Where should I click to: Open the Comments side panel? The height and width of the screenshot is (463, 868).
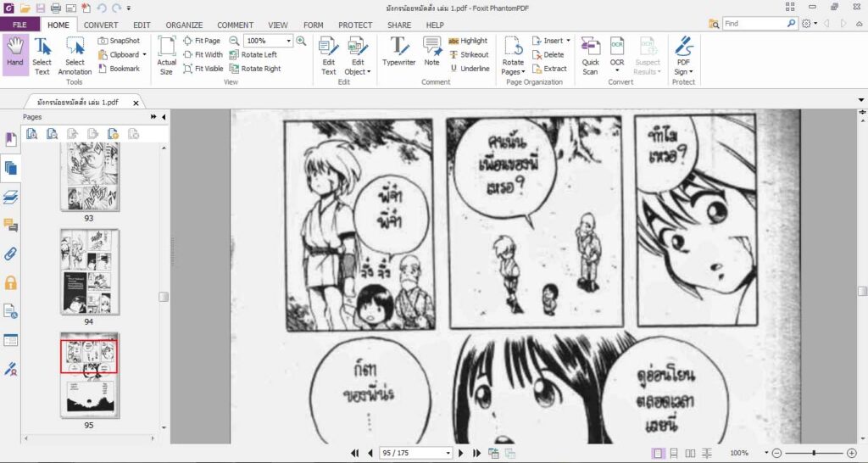coord(10,226)
